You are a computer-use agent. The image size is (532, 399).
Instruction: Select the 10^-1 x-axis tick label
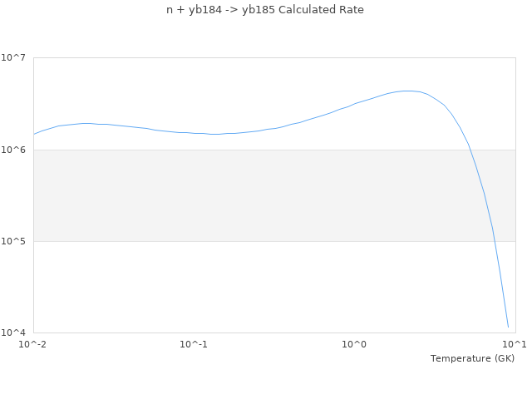[194, 344]
